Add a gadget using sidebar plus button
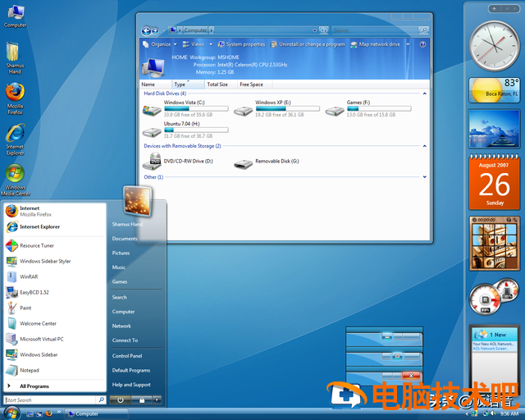525x420 pixels. tap(494, 9)
